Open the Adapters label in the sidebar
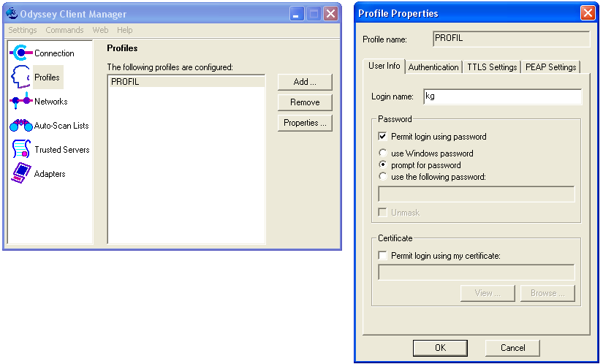Screen dimensions: 603x364 click(x=50, y=174)
